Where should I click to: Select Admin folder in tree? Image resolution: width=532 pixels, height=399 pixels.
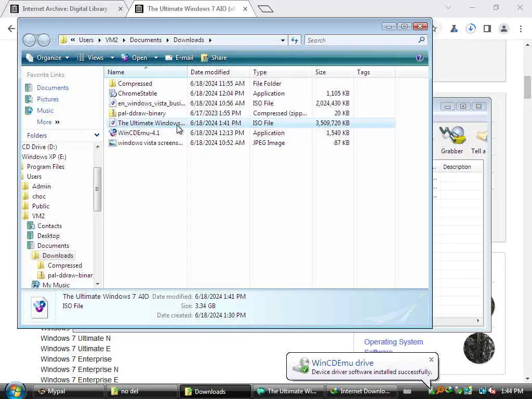[41, 187]
